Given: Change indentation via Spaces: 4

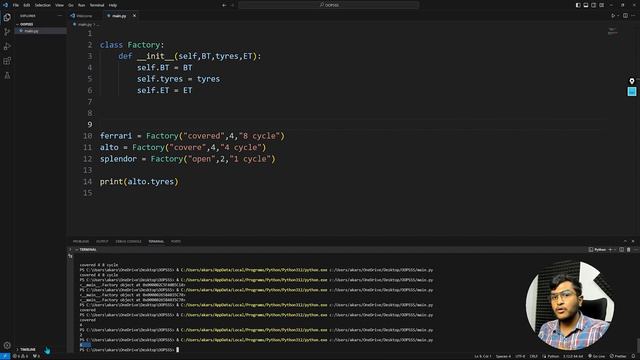Looking at the screenshot, I should (x=503, y=356).
